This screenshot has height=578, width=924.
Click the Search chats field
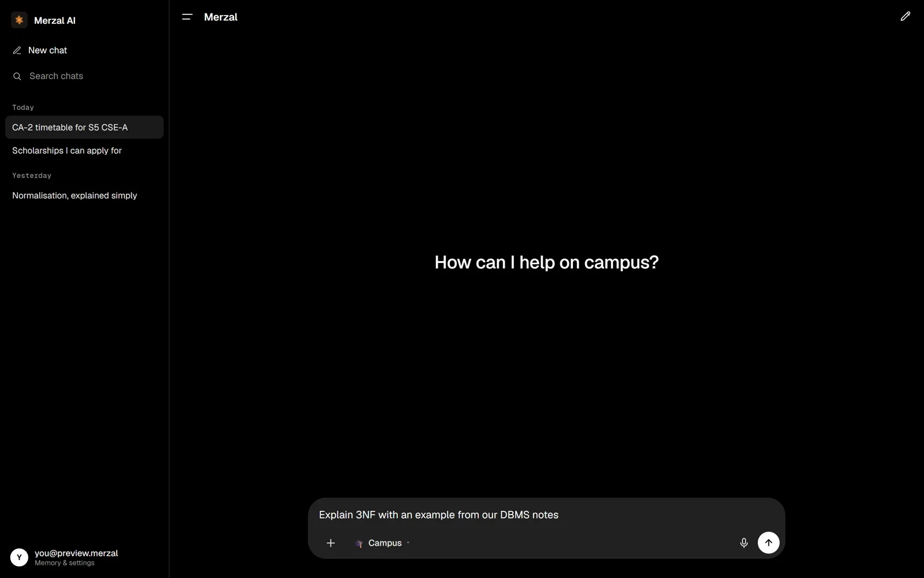point(84,76)
